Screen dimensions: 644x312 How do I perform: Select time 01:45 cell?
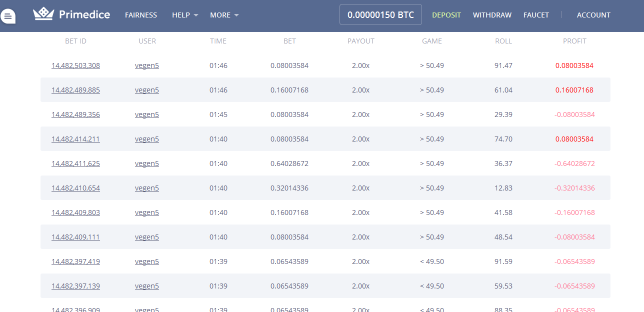pyautogui.click(x=218, y=114)
